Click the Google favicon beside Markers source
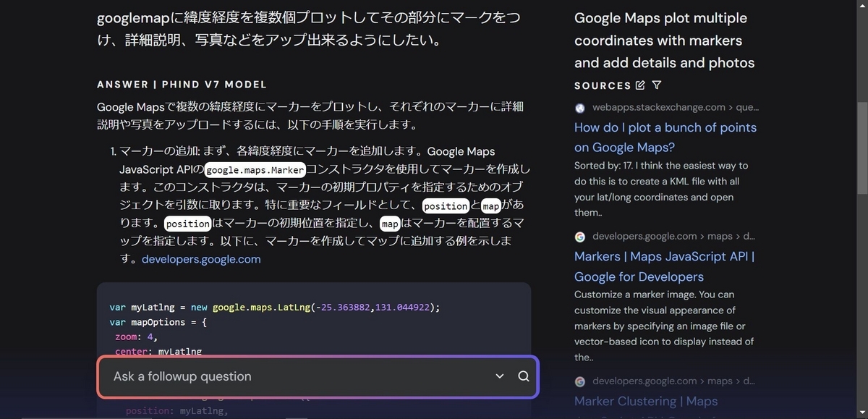Screen dimensions: 868x419 pyautogui.click(x=580, y=237)
